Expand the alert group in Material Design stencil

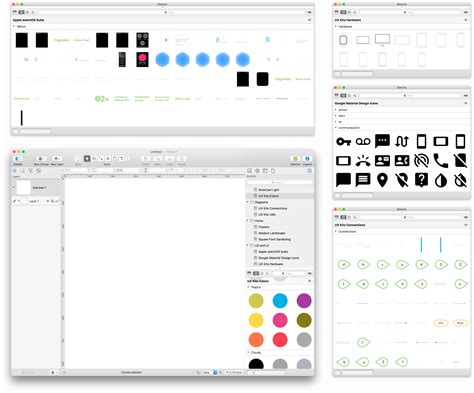336,116
